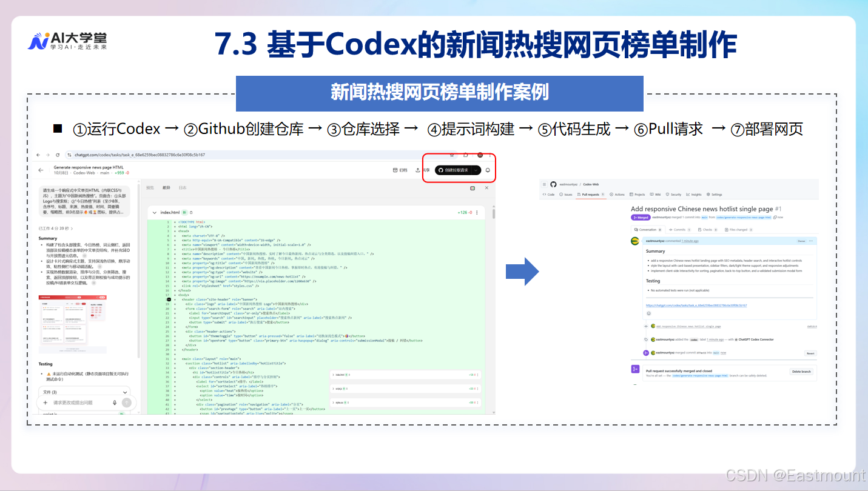Click GitHub octocat logo

tap(553, 184)
